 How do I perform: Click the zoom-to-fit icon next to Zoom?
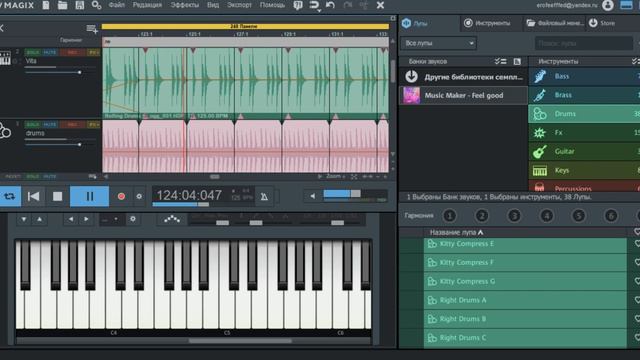click(354, 177)
